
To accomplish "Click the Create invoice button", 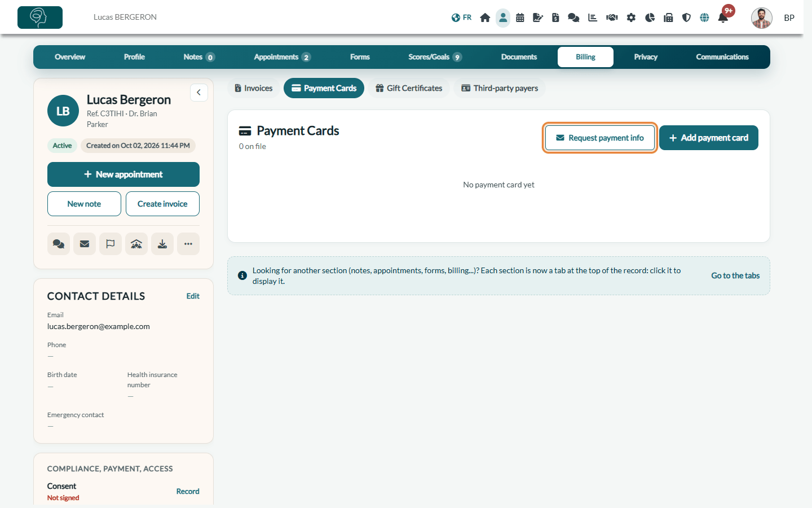I will click(x=162, y=204).
